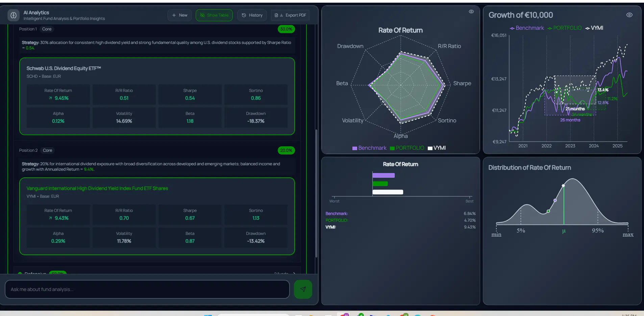Screen dimensions: 644x316
Task: Focus the 'Ask me about fund analysis' field
Action: (x=147, y=289)
